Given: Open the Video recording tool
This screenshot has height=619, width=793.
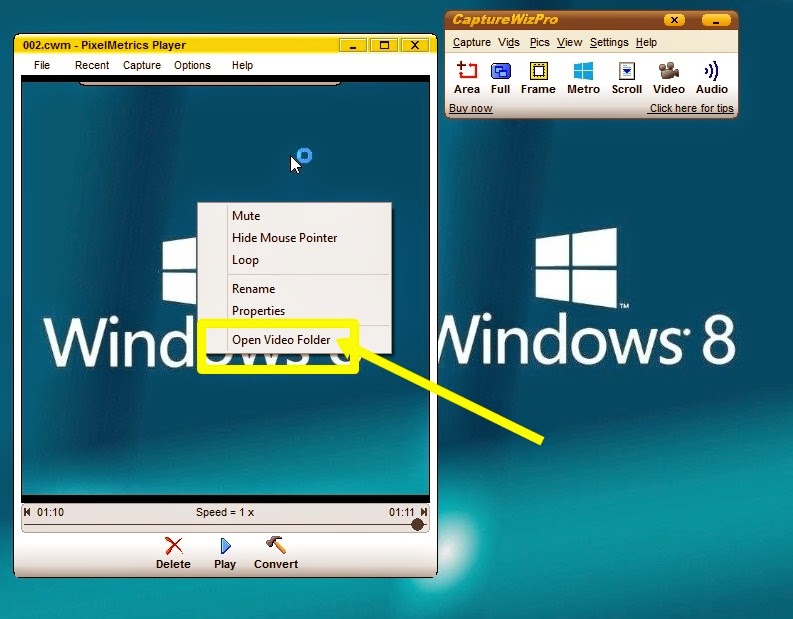Looking at the screenshot, I should pyautogui.click(x=669, y=78).
